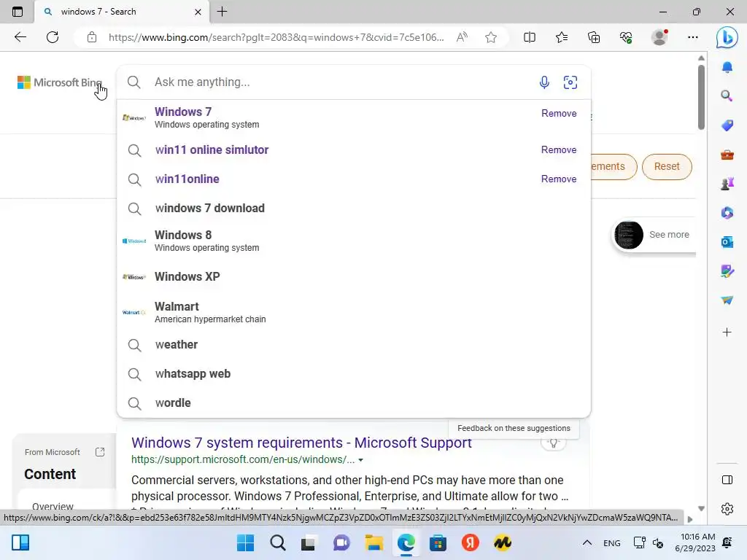Select windows 7 download suggestion
The width and height of the screenshot is (747, 560).
354,208
